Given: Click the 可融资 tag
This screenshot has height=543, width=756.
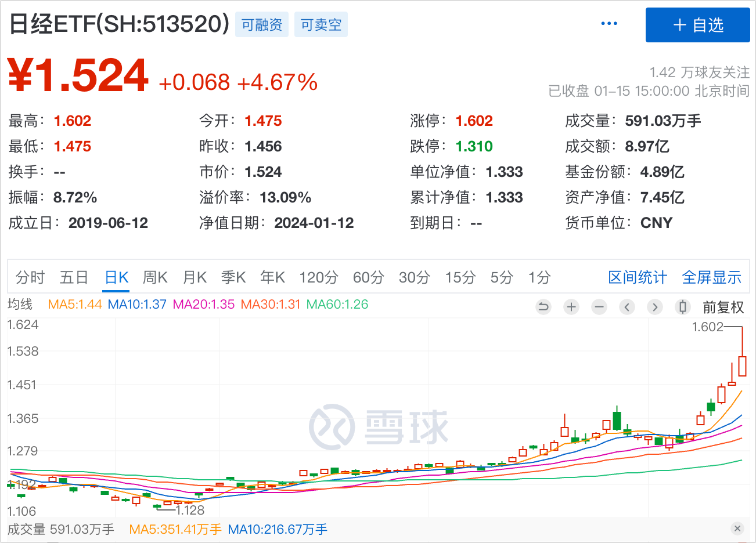Looking at the screenshot, I should (262, 25).
